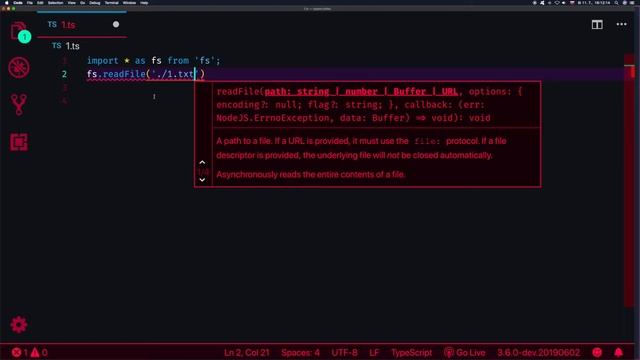
Task: Open the Edit menu
Action: tap(40, 3)
